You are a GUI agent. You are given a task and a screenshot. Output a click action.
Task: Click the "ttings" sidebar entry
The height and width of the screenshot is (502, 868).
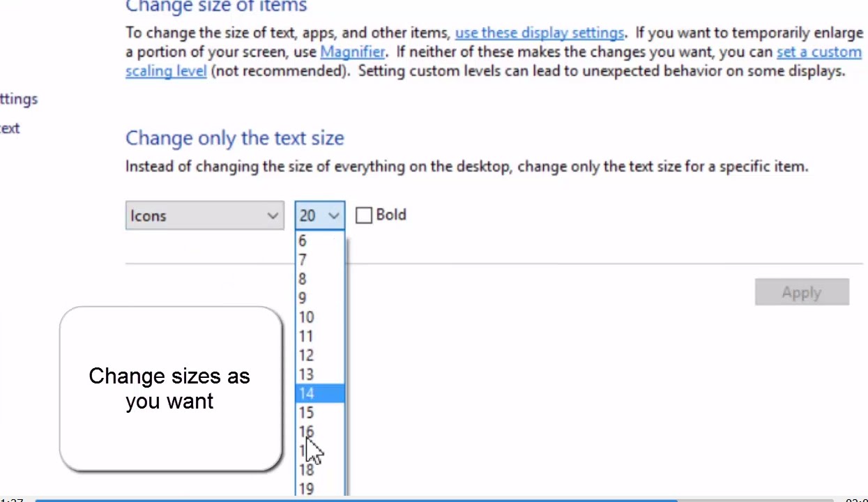(18, 98)
